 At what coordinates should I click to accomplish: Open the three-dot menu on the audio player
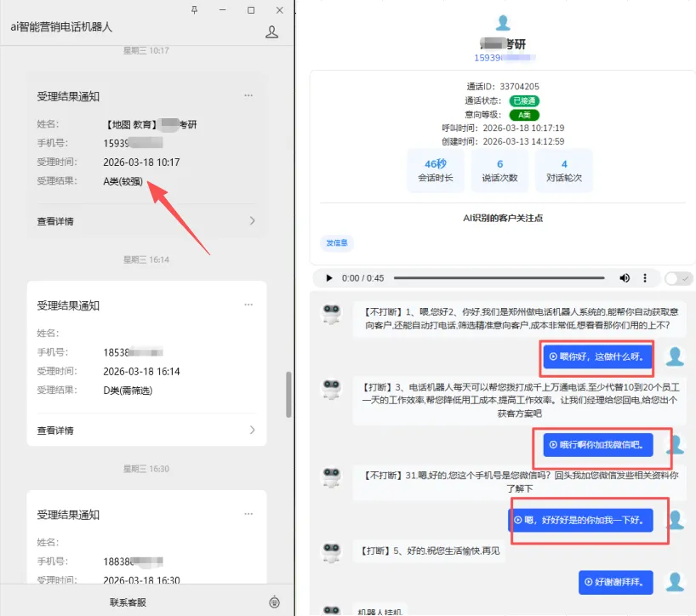click(x=647, y=277)
